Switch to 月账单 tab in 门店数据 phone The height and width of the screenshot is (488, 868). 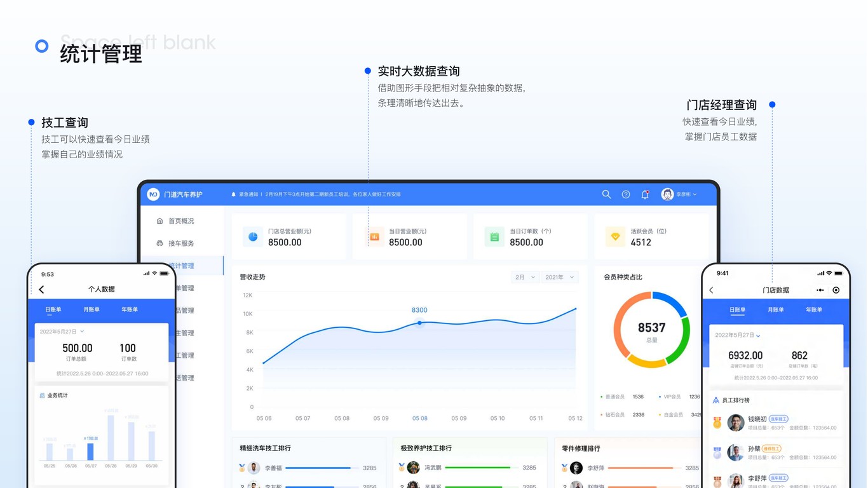tap(776, 310)
